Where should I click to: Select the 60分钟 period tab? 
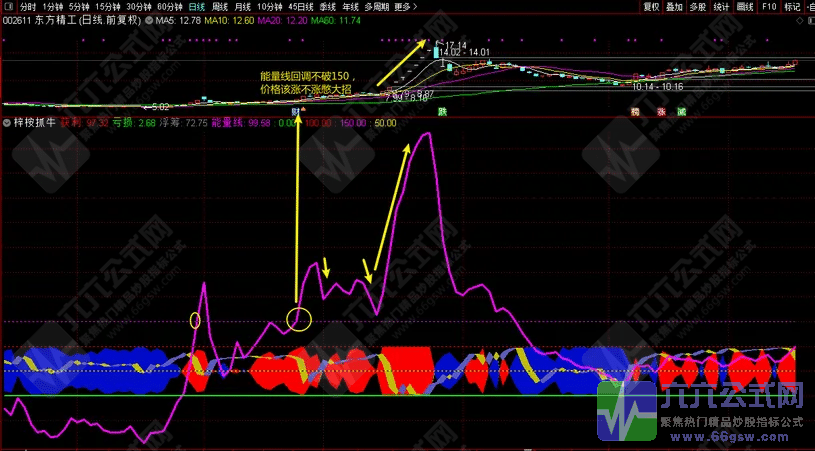(x=169, y=6)
